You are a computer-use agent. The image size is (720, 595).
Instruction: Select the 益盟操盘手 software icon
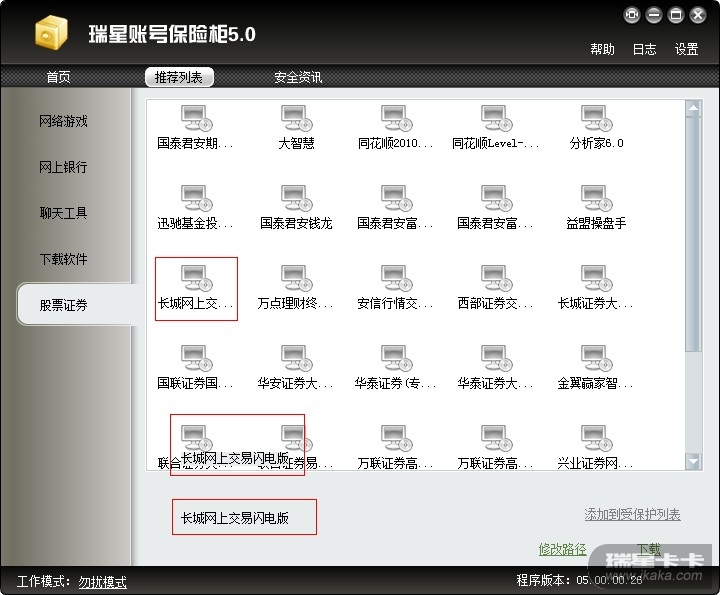coord(596,198)
